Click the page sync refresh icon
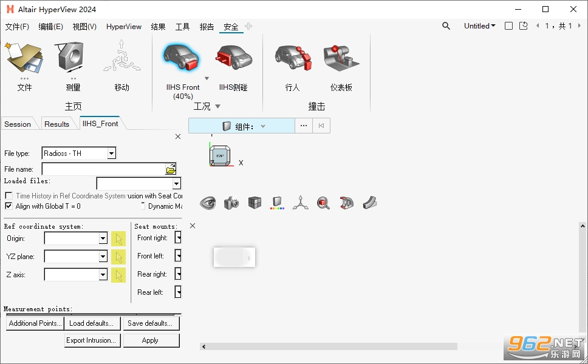This screenshot has width=588, height=364. pyautogui.click(x=524, y=26)
